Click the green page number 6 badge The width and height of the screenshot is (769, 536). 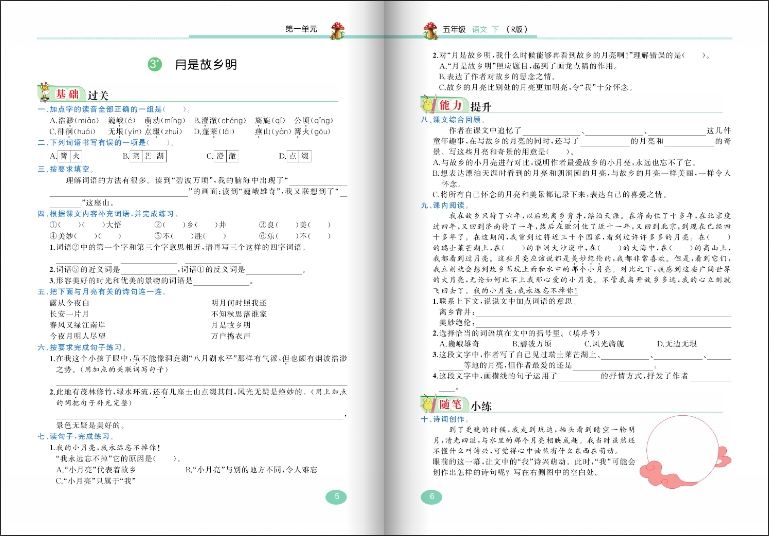(x=432, y=497)
